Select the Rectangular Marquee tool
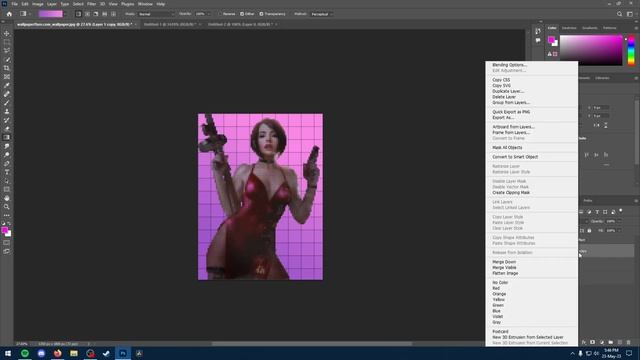 (7, 42)
